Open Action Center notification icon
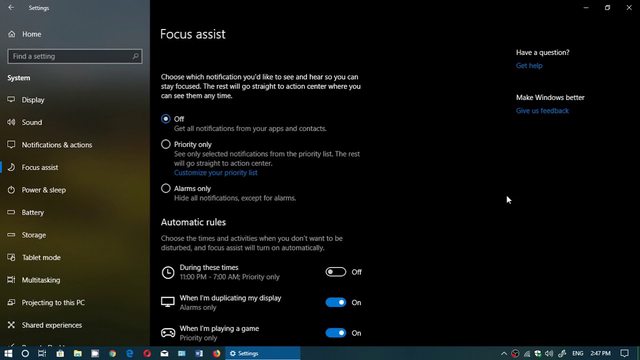Viewport: 640px width, 360px height. (624, 353)
